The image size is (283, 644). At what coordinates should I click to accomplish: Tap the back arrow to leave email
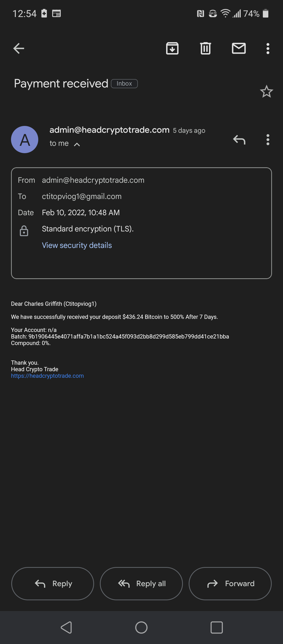pyautogui.click(x=19, y=48)
